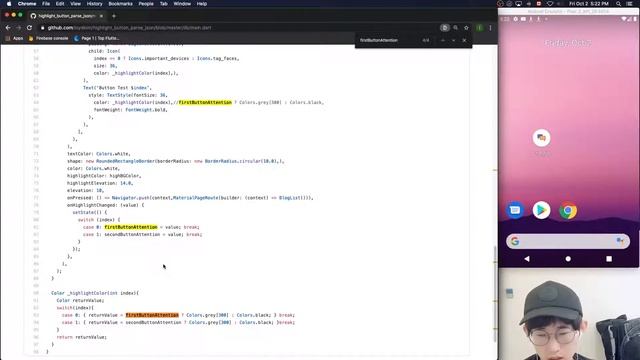The image size is (640, 360).
Task: Open the Page 1 Top Flutter bookmark
Action: 96,38
